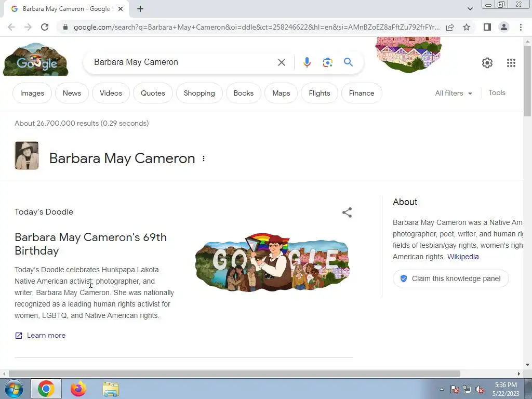The image size is (532, 399).
Task: Click the Action Center flag tray icon
Action: (455, 389)
